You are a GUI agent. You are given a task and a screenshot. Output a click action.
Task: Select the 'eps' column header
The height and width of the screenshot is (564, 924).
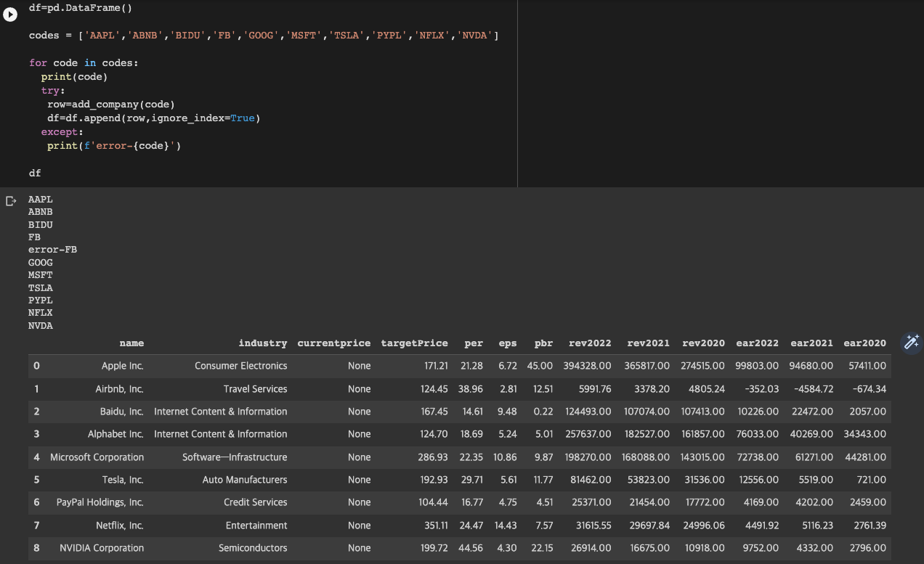click(x=508, y=343)
